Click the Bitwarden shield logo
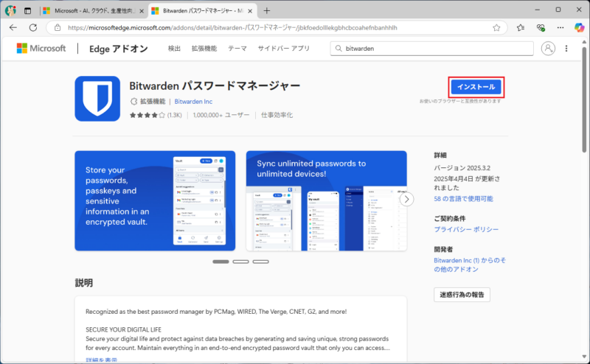The height and width of the screenshot is (364, 590). point(97,99)
